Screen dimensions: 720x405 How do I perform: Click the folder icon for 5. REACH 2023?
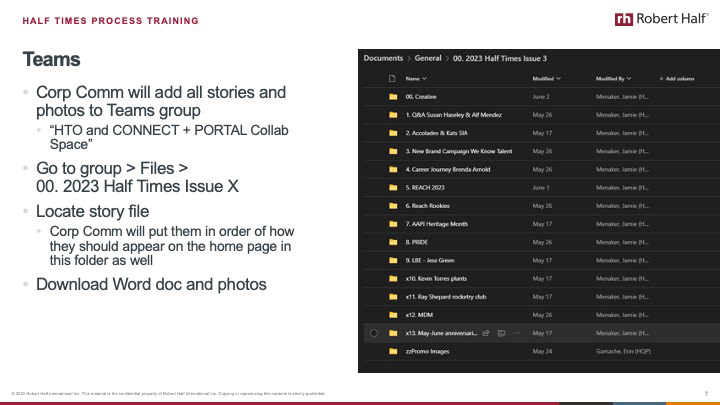tap(393, 188)
